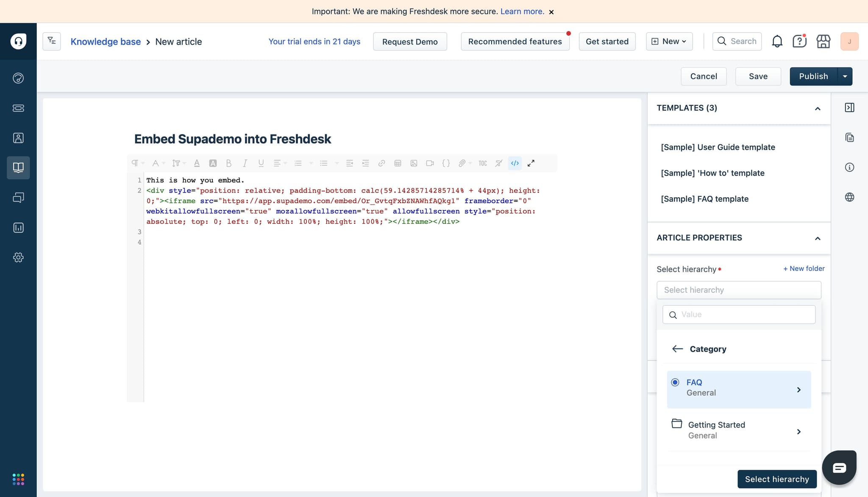Image resolution: width=868 pixels, height=497 pixels.
Task: Choose the [Sample] FAQ template
Action: [x=704, y=199]
